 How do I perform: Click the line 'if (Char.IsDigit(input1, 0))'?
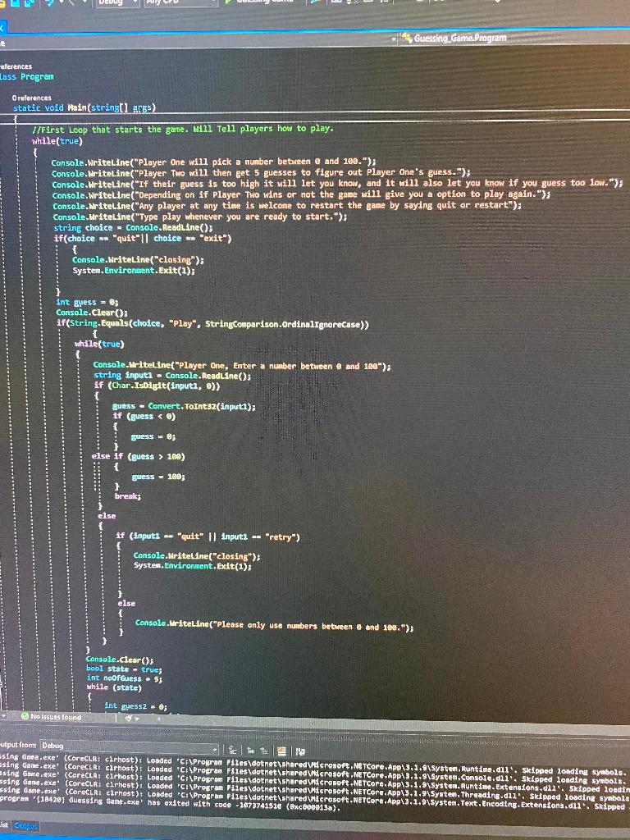157,386
